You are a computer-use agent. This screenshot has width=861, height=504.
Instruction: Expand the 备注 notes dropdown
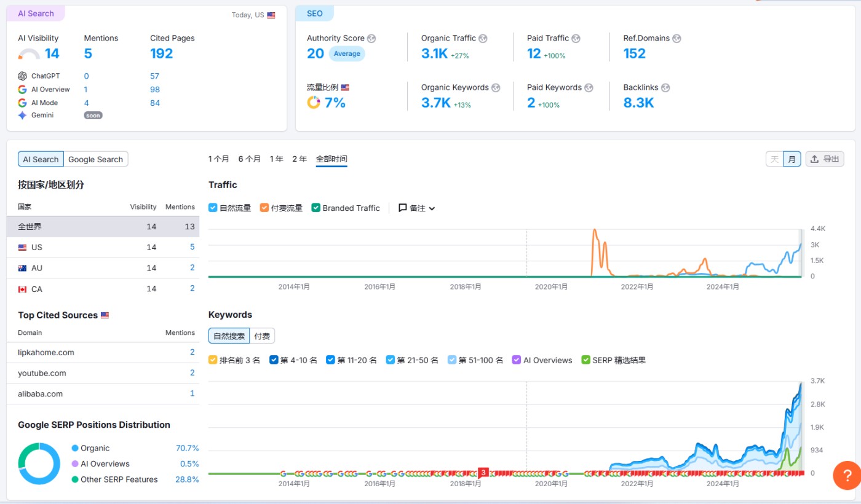pyautogui.click(x=417, y=208)
